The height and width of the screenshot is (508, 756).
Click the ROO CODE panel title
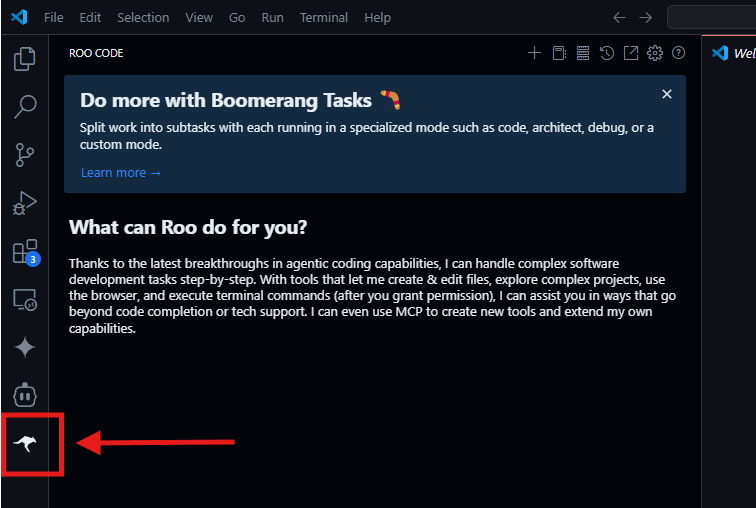(x=96, y=53)
